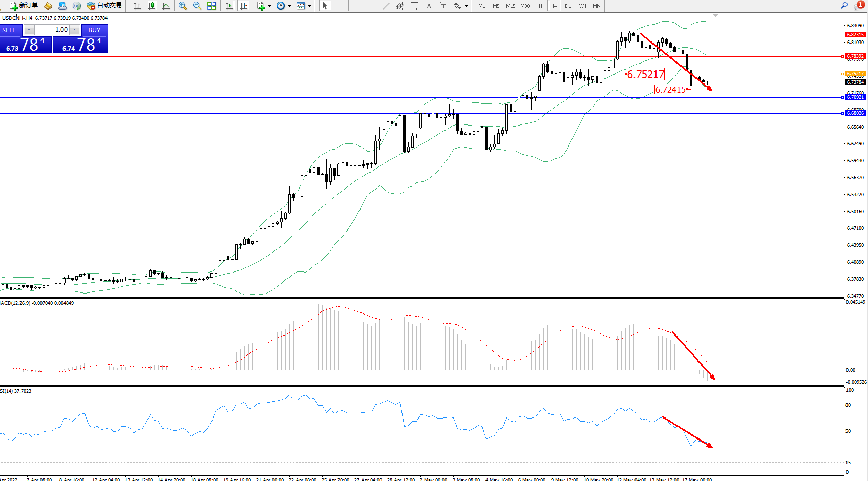This screenshot has height=481, width=868.
Task: Click the 6.82315 red price level marker
Action: tap(855, 35)
